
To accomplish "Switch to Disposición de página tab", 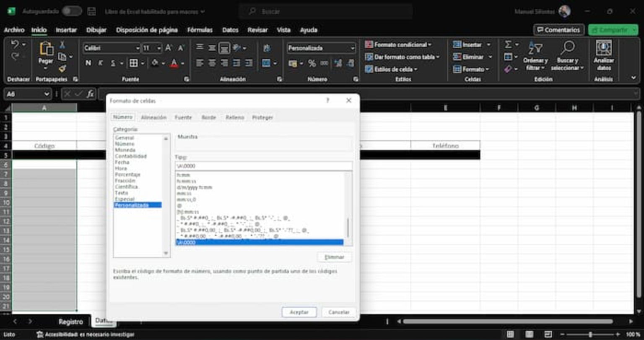I will pyautogui.click(x=147, y=30).
